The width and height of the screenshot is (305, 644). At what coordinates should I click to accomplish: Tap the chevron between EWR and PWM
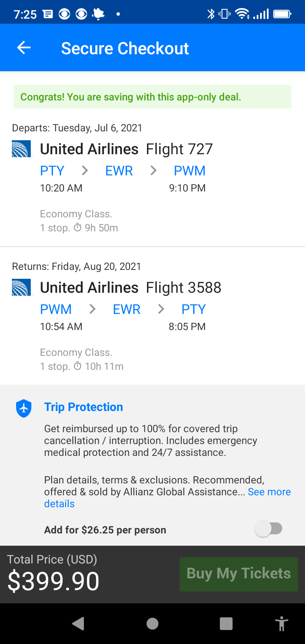coord(153,171)
